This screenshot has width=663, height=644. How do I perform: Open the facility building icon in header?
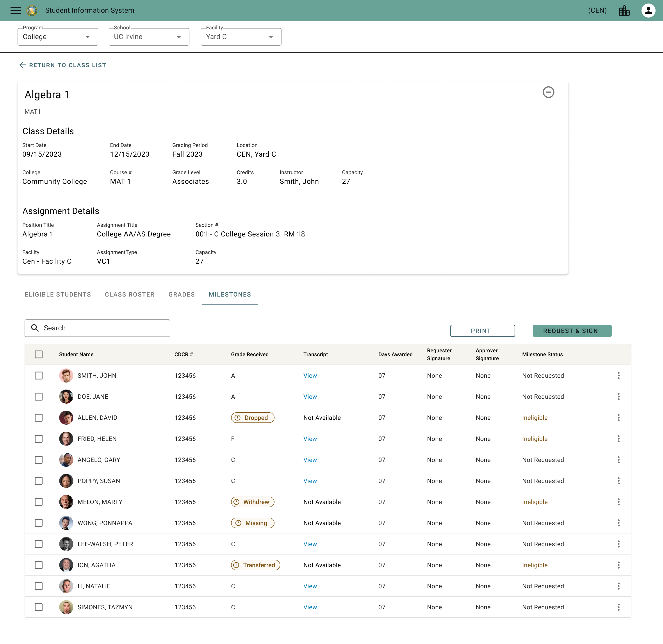click(x=624, y=11)
